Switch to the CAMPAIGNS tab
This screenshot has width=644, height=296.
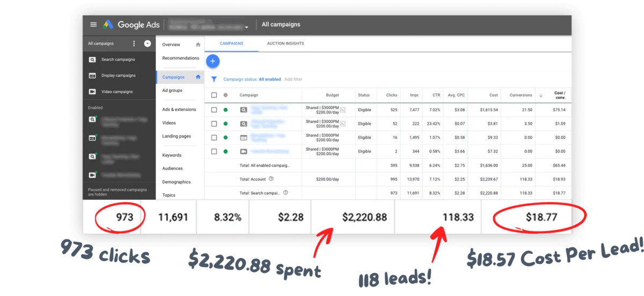[x=231, y=44]
